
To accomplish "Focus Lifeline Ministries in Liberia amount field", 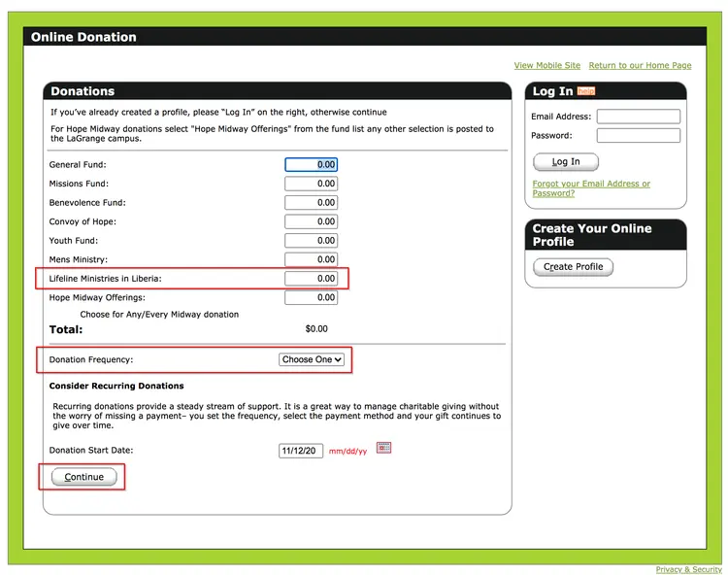I will pyautogui.click(x=311, y=279).
